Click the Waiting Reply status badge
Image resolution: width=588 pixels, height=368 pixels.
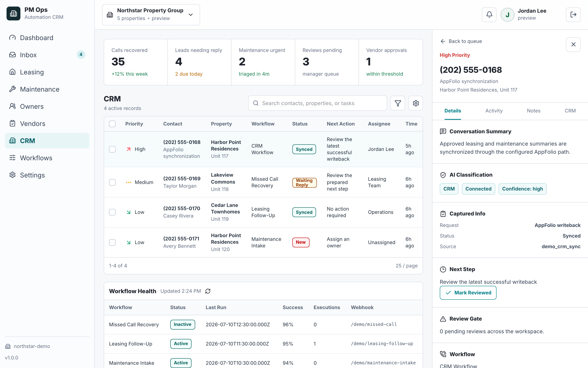point(304,183)
